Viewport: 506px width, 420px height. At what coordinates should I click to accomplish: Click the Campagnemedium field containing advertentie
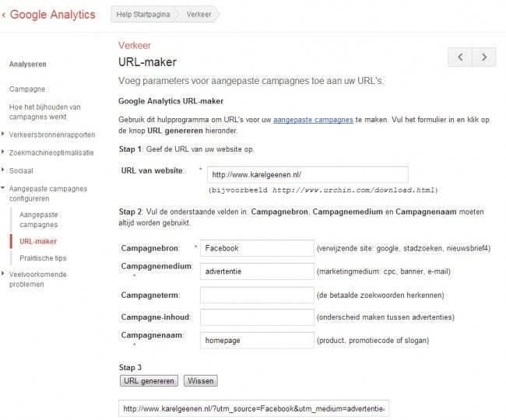(257, 271)
